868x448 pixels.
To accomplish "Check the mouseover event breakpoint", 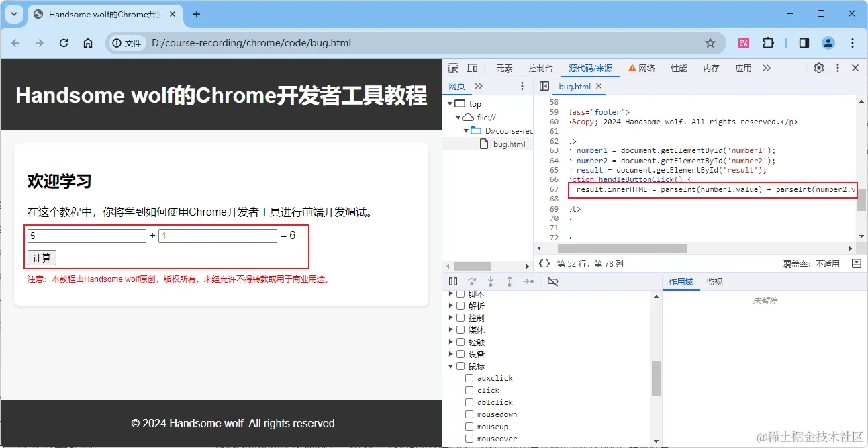I will point(469,439).
